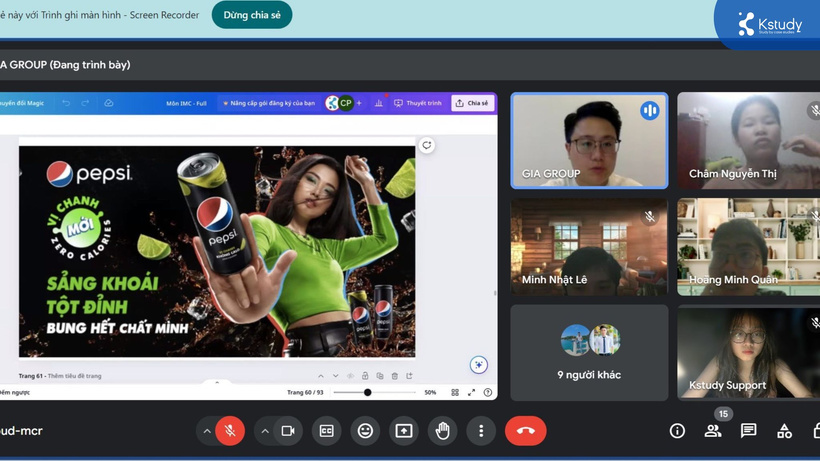Click the Canva redo arrow
Screen dimensions: 820x461
[x=85, y=103]
